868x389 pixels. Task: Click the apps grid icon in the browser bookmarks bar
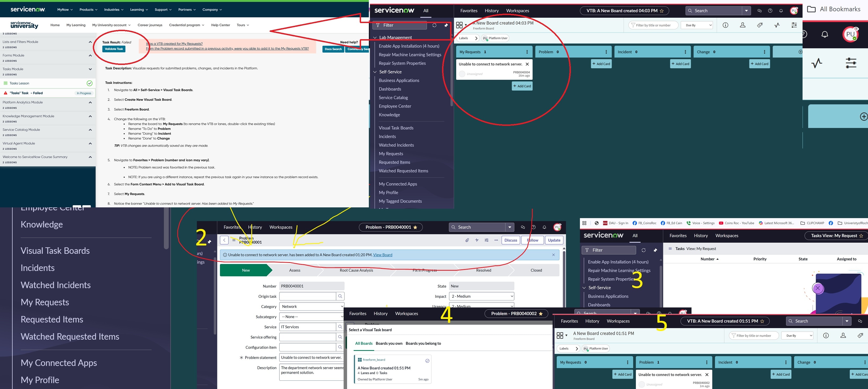point(584,223)
